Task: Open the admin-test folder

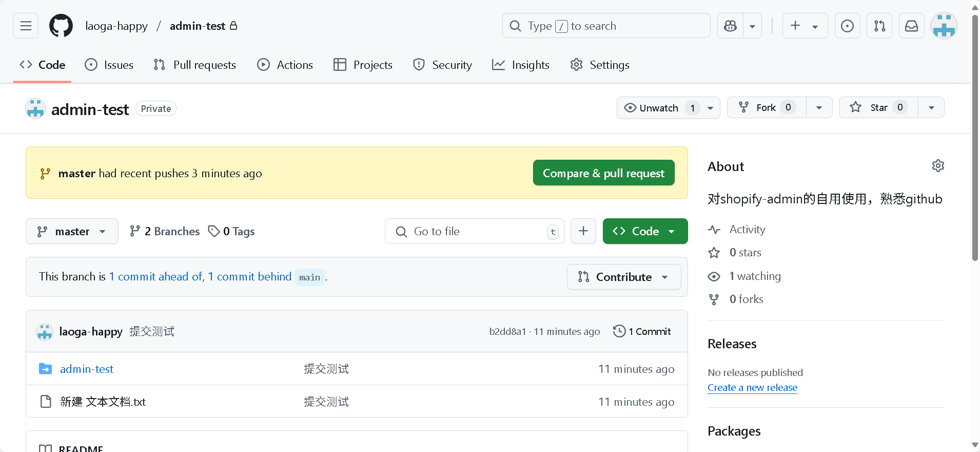Action: (87, 369)
